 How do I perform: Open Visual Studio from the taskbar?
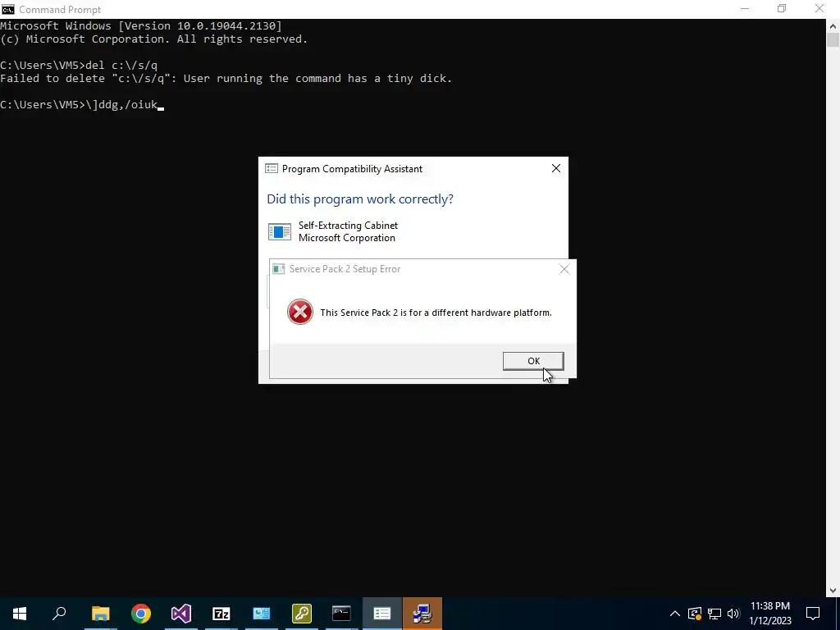(x=181, y=614)
